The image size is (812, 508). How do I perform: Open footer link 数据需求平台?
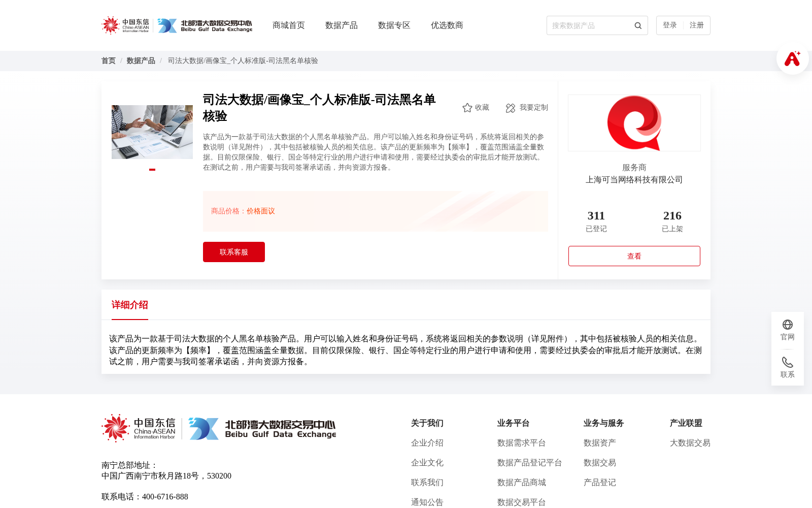tap(522, 443)
